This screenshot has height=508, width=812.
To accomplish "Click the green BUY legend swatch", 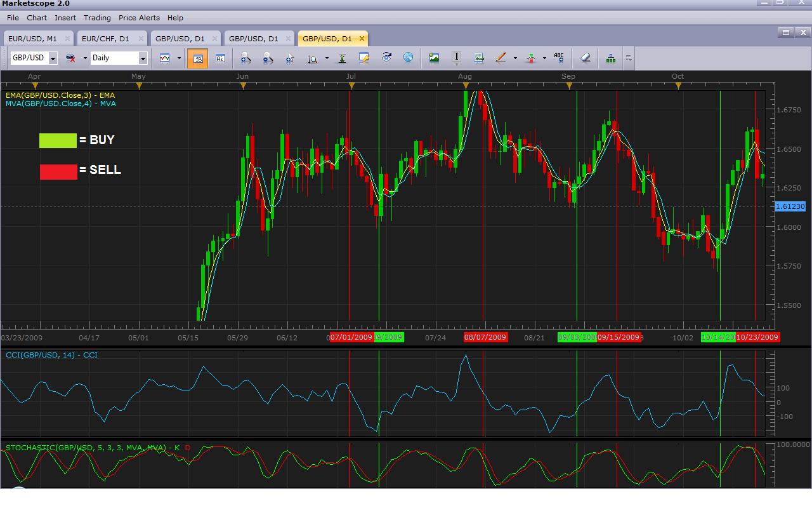I will (x=58, y=140).
